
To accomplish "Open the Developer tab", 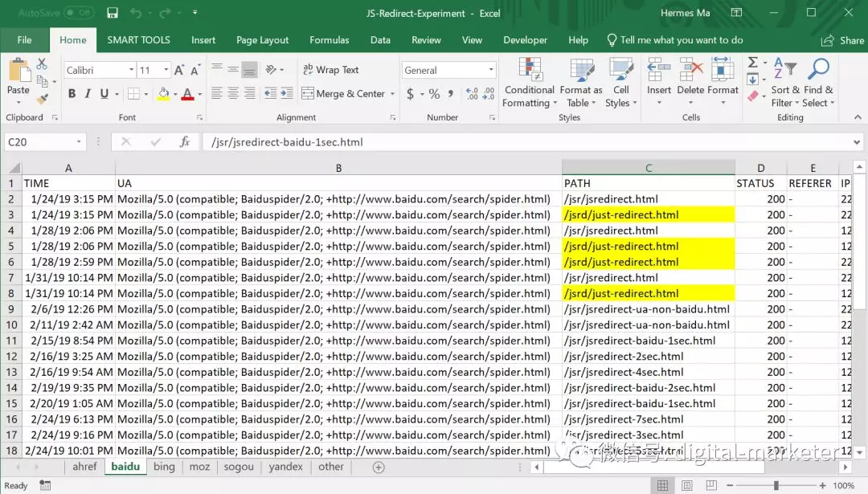I will [x=526, y=40].
